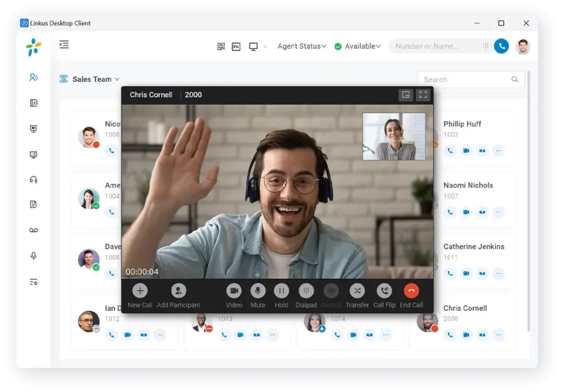Click the Transfer call icon
This screenshot has width=562, height=392.
(x=357, y=291)
